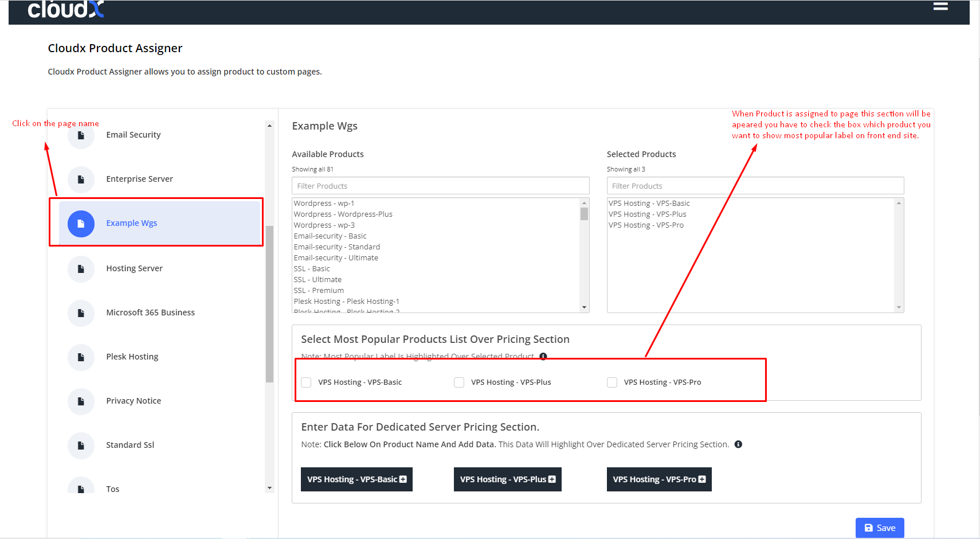980x539 pixels.
Task: Check the VPS Hosting - VPS-Pro checkbox
Action: point(612,382)
